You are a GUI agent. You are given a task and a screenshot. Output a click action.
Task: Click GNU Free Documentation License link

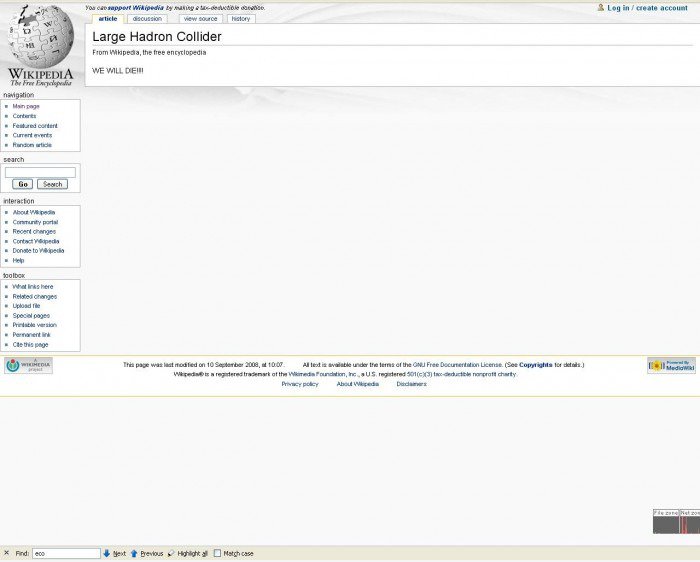[458, 365]
